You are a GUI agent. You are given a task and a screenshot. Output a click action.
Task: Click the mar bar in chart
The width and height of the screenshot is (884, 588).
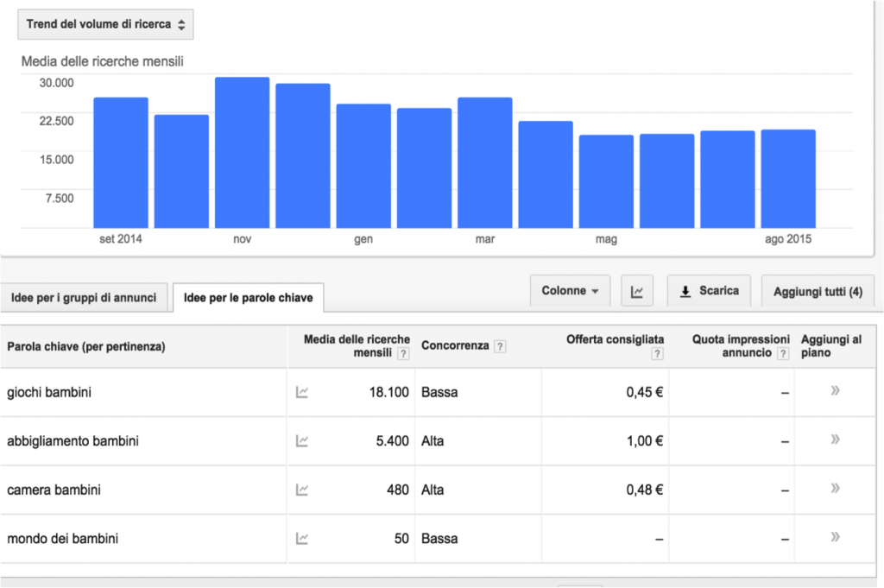coord(485,163)
